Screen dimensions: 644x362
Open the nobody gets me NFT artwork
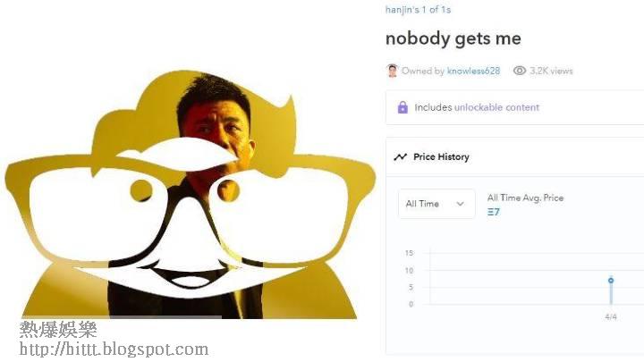(190, 195)
